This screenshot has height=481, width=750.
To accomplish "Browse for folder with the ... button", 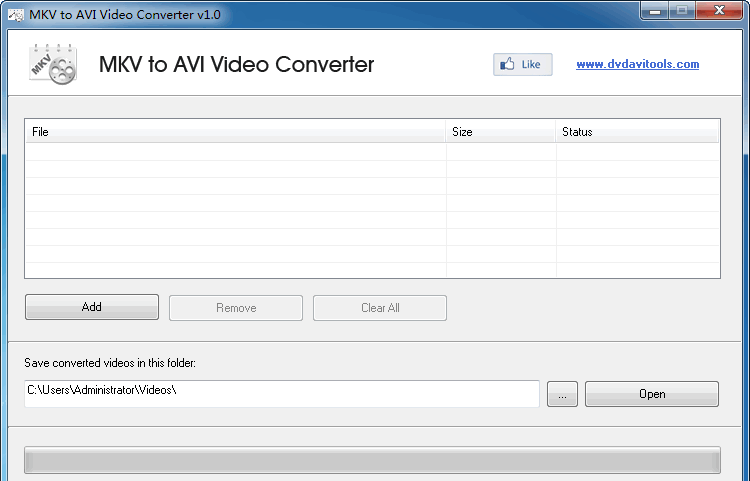I will [x=562, y=394].
